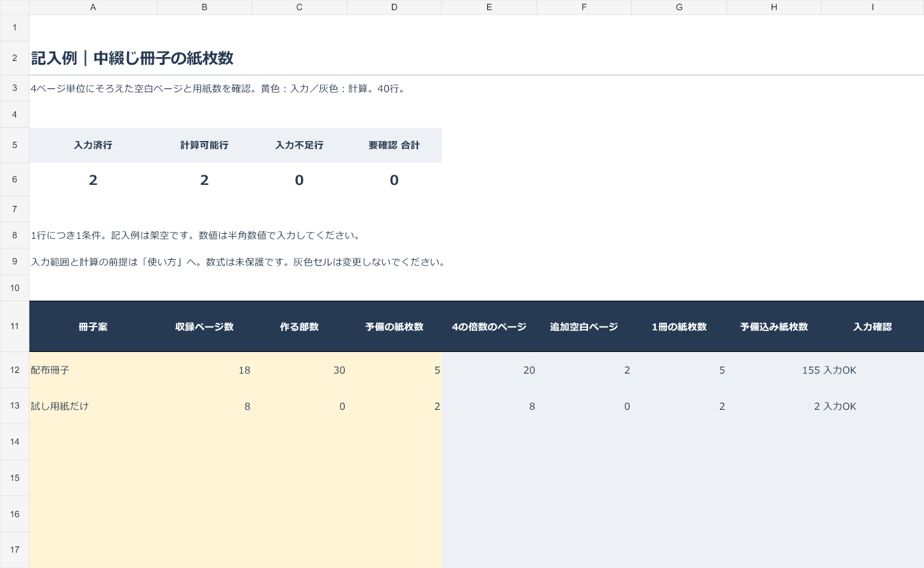Select row 6 header
This screenshot has height=568, width=924.
[15, 180]
